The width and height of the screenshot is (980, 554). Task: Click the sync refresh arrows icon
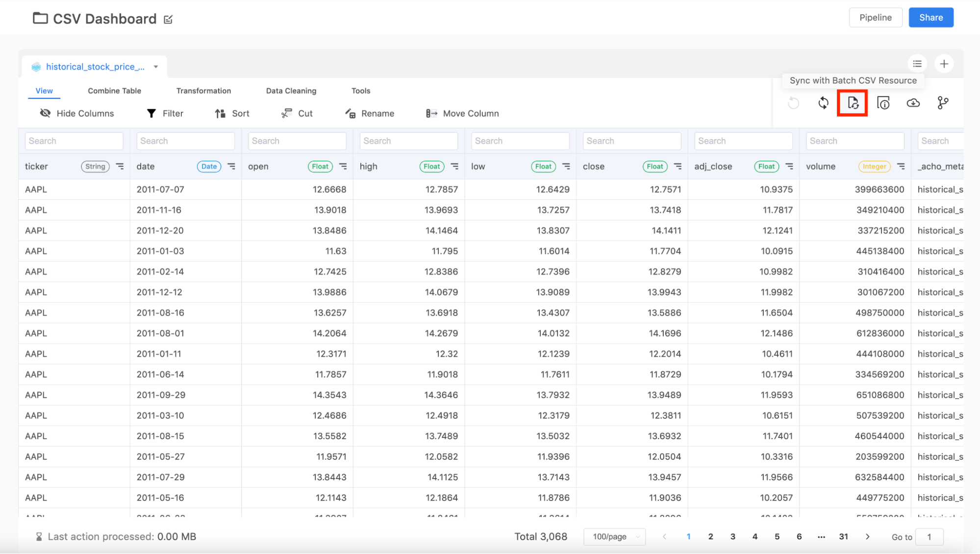(x=823, y=103)
